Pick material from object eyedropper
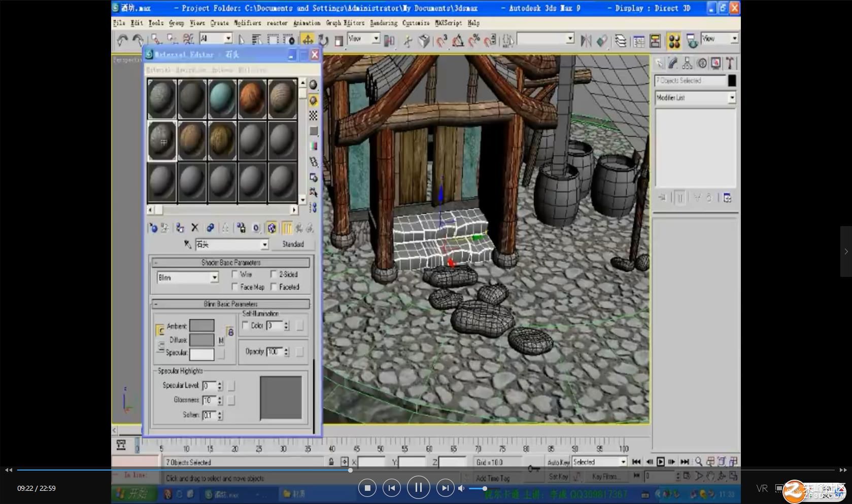This screenshot has width=852, height=504. 187,244
